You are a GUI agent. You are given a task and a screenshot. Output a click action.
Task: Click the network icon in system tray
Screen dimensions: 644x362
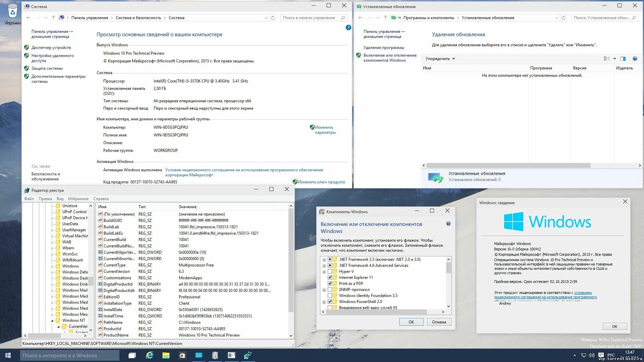pos(584,355)
